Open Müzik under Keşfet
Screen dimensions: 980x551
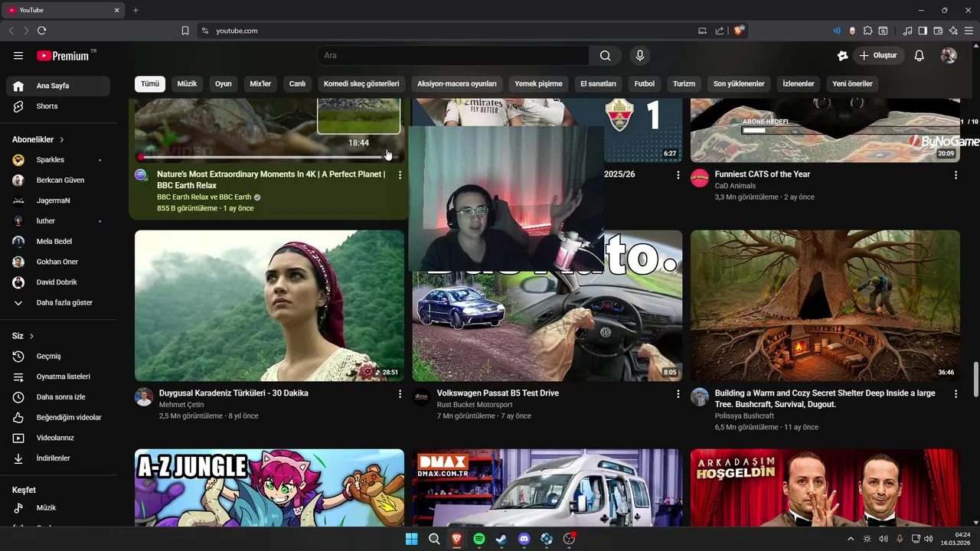58,508
